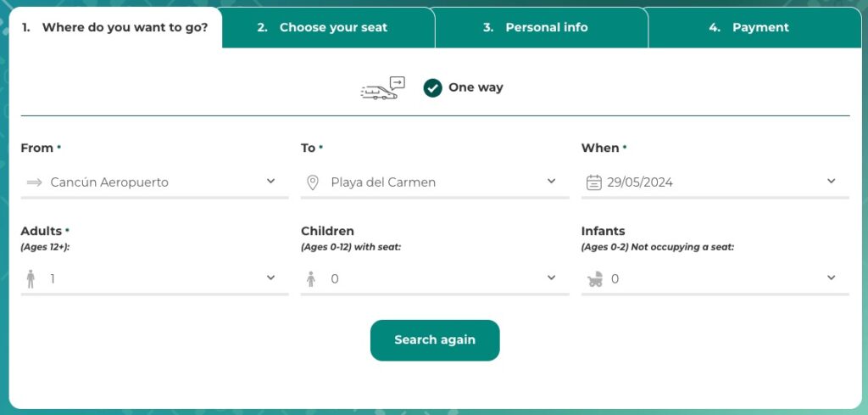Expand the Adults count dropdown chevron
Viewport: 868px width, 415px height.
(270, 278)
